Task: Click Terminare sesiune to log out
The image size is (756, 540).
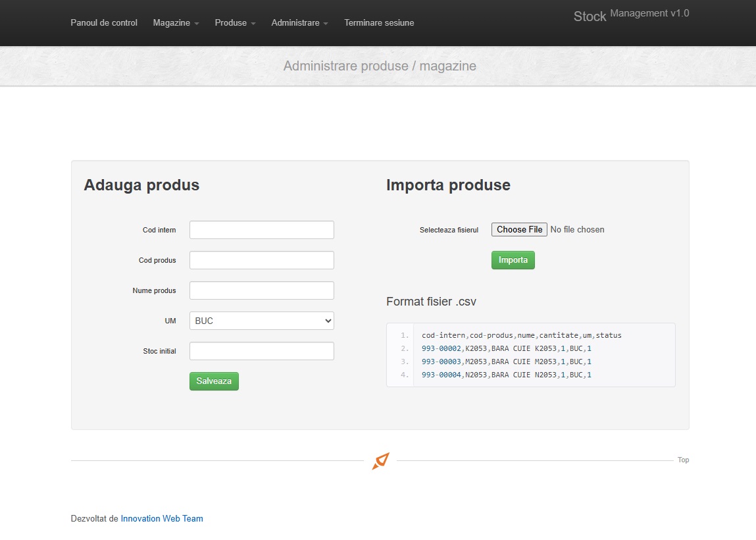Action: [379, 23]
